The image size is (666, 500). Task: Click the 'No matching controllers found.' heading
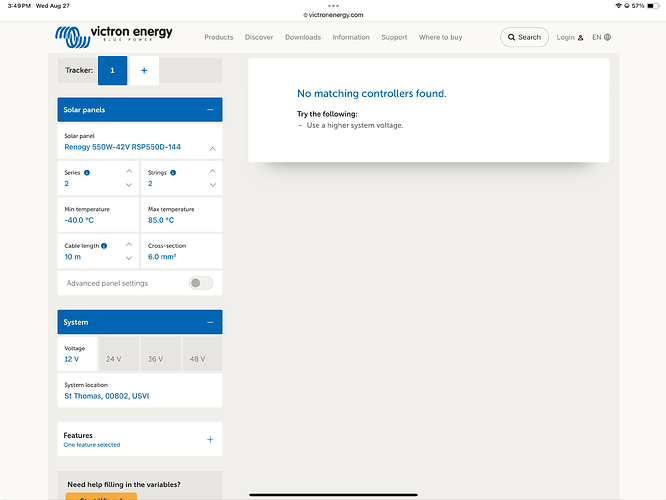tap(372, 93)
